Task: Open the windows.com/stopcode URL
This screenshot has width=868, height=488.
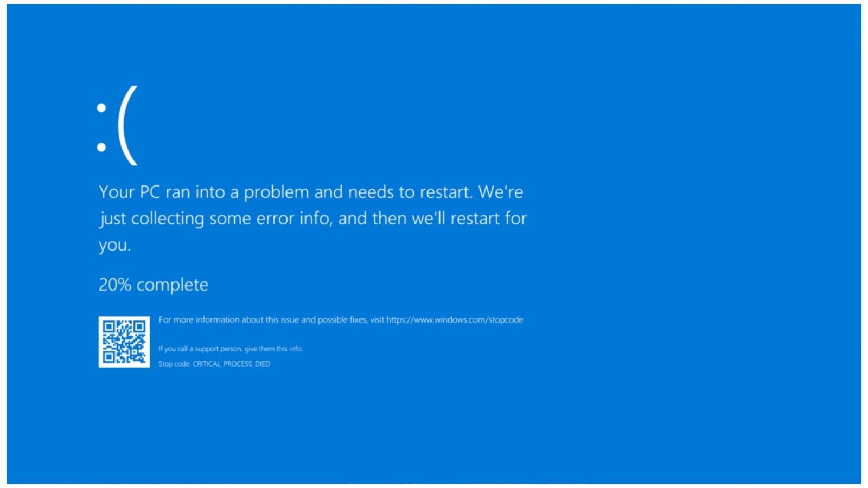Action: pyautogui.click(x=455, y=320)
